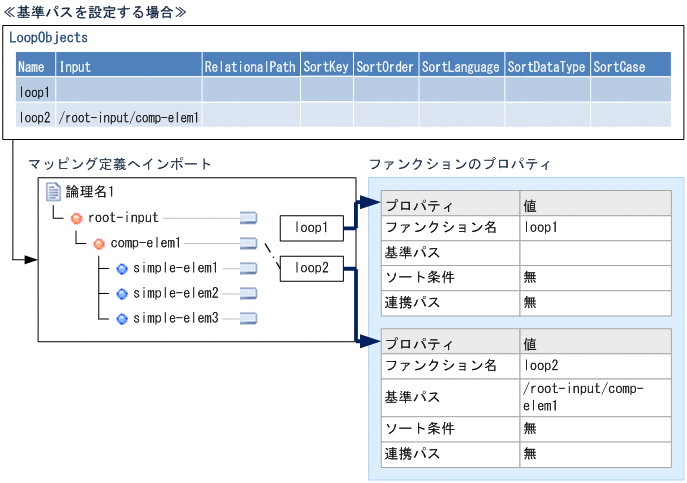This screenshot has width=687, height=483.
Task: Click the simple-elem1 blue element icon
Action: (x=122, y=268)
